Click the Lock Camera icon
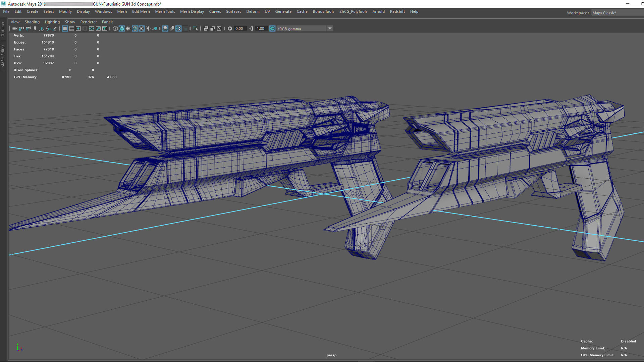 [x=21, y=28]
